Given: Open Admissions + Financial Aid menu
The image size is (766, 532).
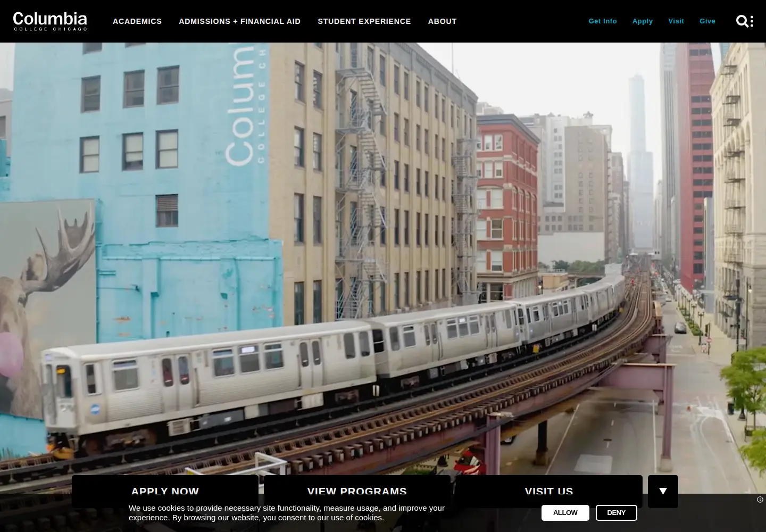Looking at the screenshot, I should (x=240, y=21).
